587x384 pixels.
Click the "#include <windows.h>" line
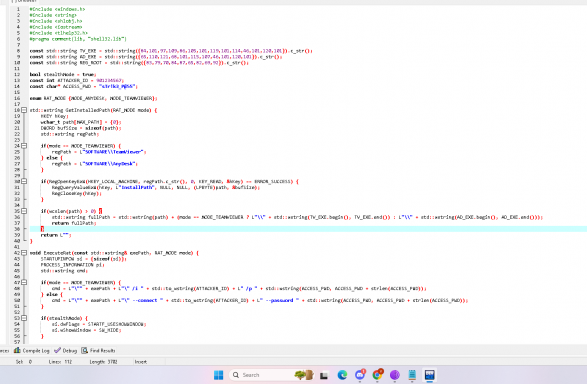[x=57, y=9]
